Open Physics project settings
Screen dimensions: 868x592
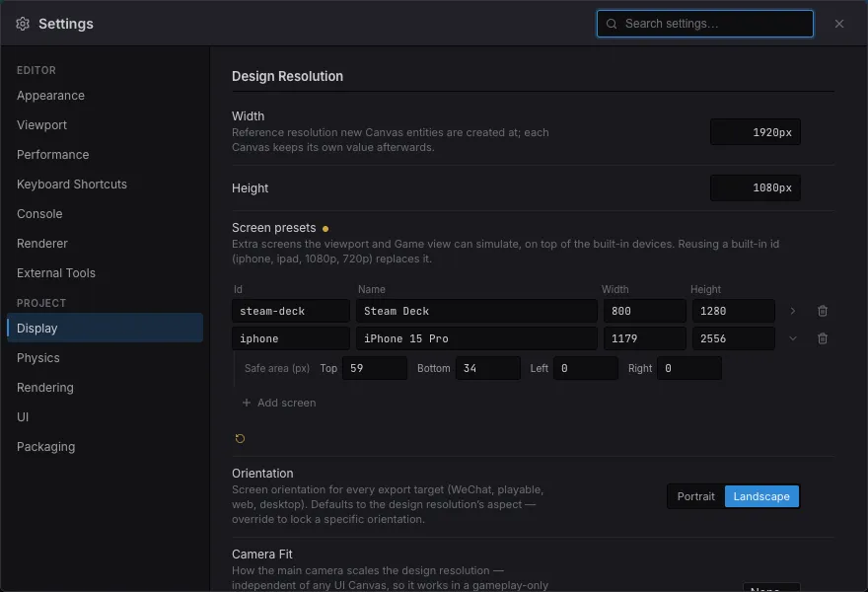click(x=105, y=358)
